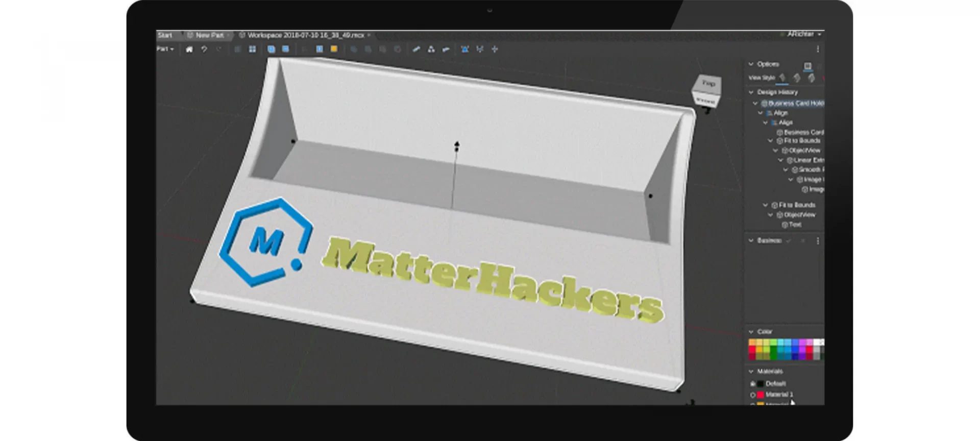The height and width of the screenshot is (441, 980).
Task: Open the Part dropdown menu
Action: (165, 49)
